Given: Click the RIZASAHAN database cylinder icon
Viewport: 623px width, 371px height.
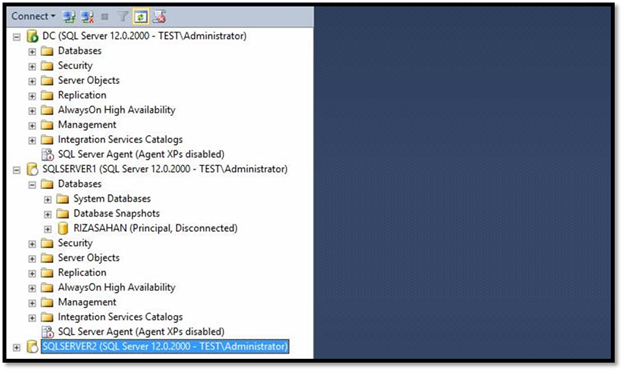Looking at the screenshot, I should [x=63, y=228].
